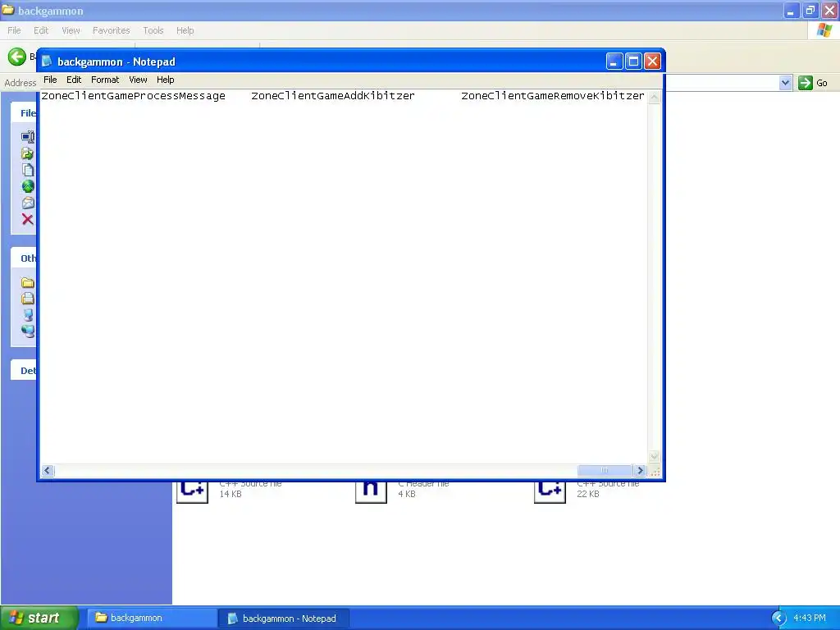Click the 4 KB file size label
Screen dimensions: 840x630
point(407,494)
